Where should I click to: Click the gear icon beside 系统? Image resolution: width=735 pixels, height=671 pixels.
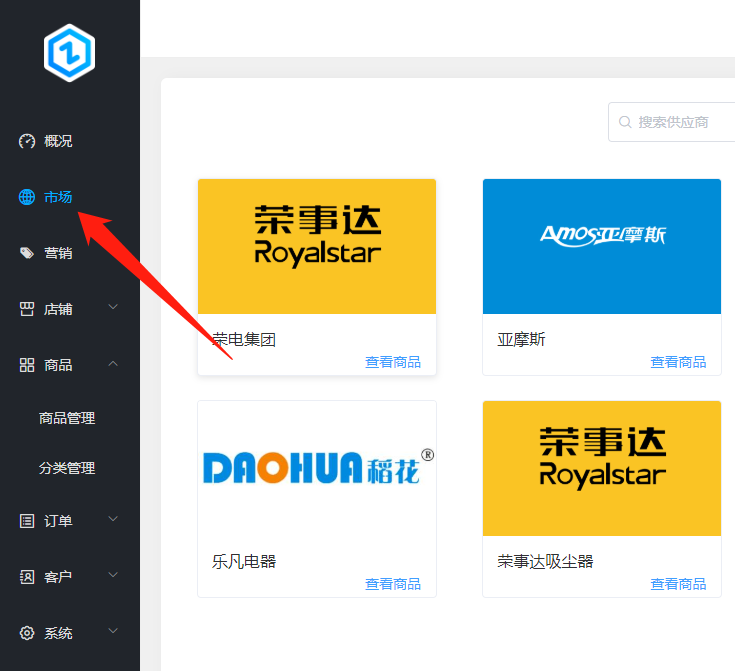click(x=27, y=633)
